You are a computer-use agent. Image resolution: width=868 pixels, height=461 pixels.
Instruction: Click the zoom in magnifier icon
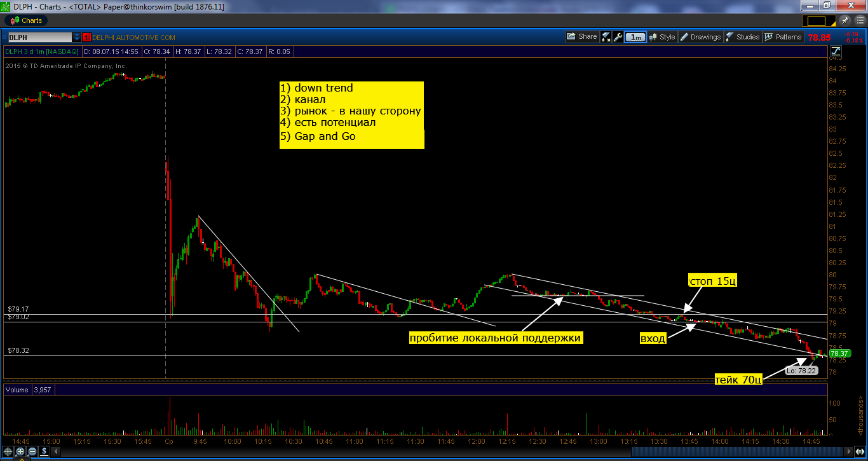coord(20,451)
